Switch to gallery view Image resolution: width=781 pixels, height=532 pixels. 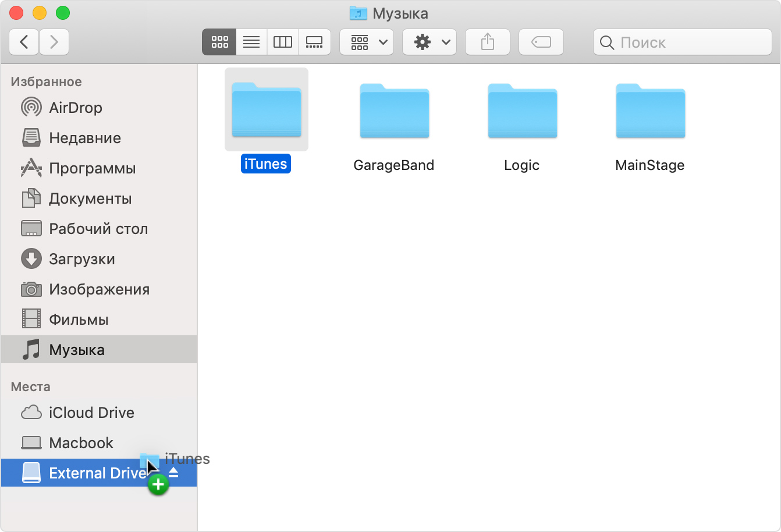pos(314,42)
